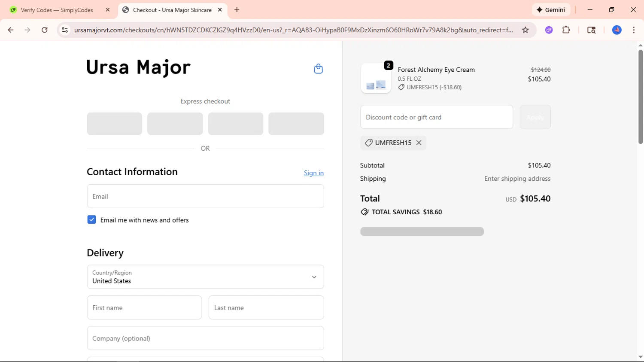
Task: Go forward in browser history
Action: click(27, 30)
